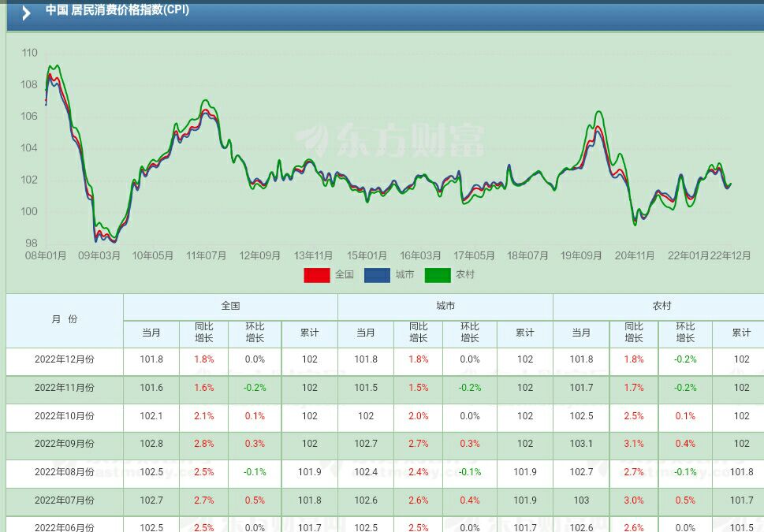Click the 101.8 value for 2022年12月份 全国
The height and width of the screenshot is (532, 764).
tap(151, 360)
